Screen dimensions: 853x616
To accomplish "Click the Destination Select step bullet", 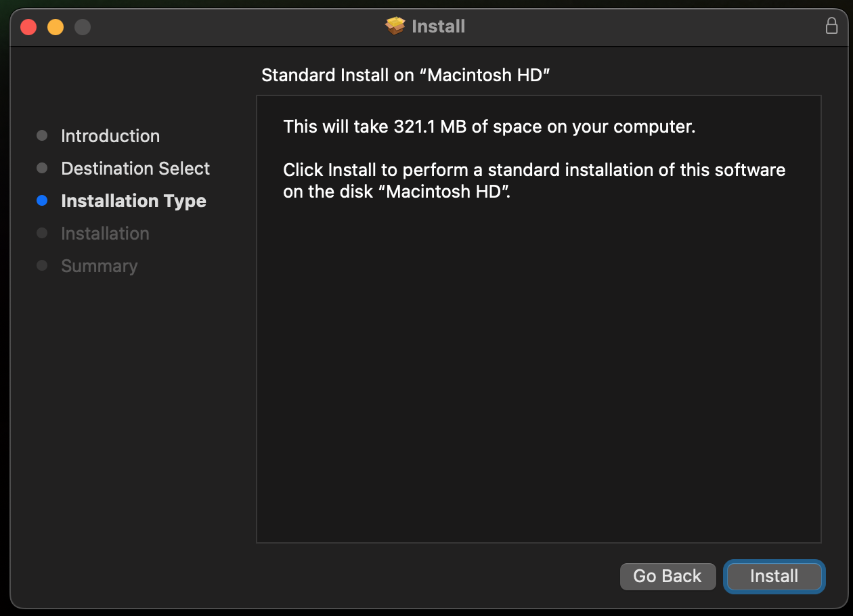I will pyautogui.click(x=42, y=168).
